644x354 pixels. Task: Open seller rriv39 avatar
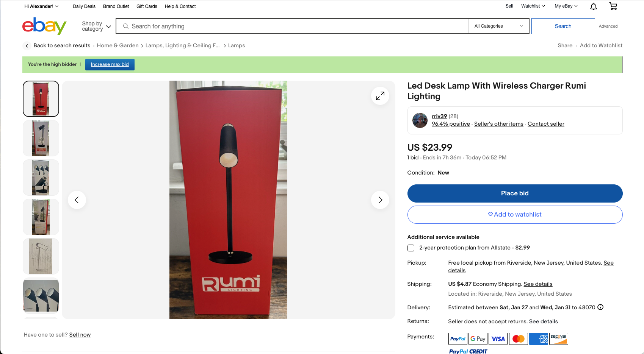[x=420, y=120]
